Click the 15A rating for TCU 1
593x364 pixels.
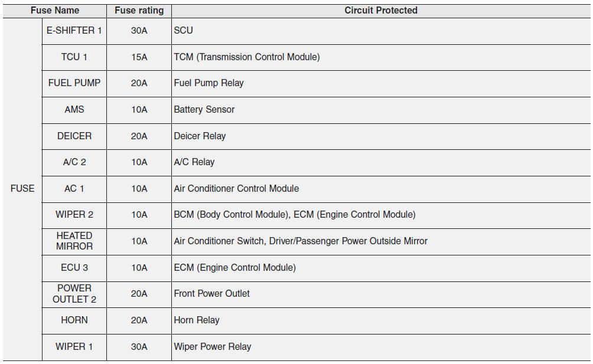139,57
